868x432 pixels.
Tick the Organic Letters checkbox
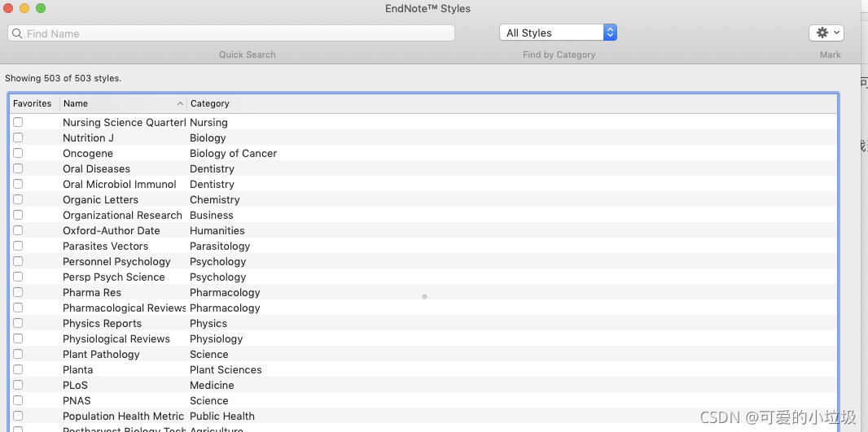pyautogui.click(x=18, y=199)
